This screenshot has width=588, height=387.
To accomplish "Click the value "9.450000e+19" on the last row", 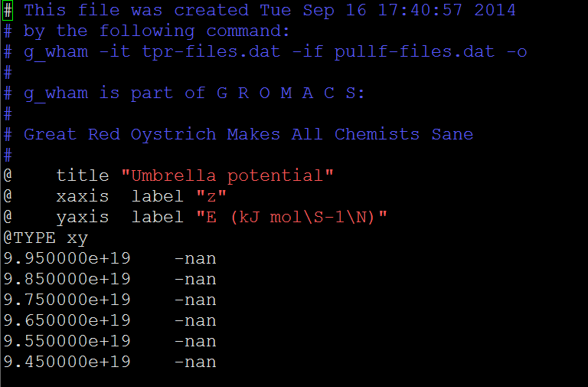I will (x=67, y=362).
